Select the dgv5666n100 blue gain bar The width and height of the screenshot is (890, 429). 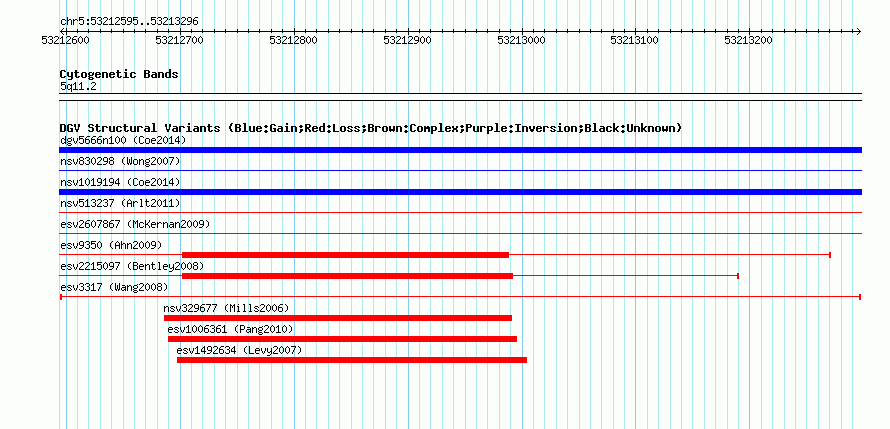pos(460,150)
